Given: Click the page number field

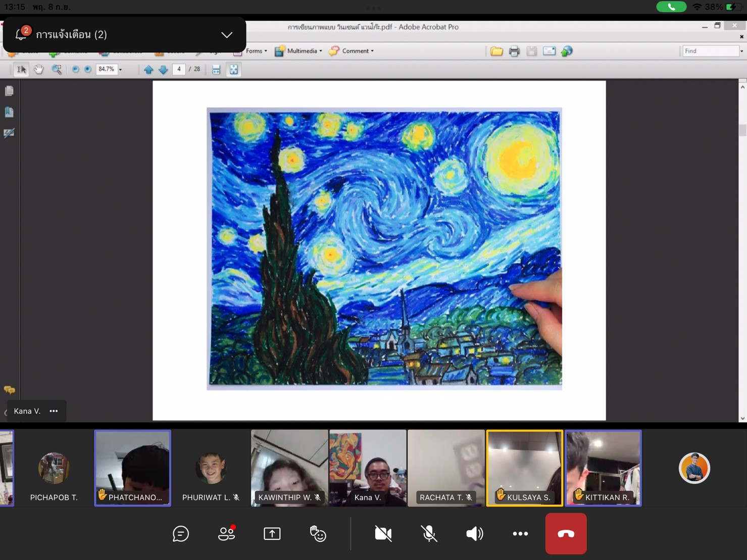Looking at the screenshot, I should (x=179, y=69).
